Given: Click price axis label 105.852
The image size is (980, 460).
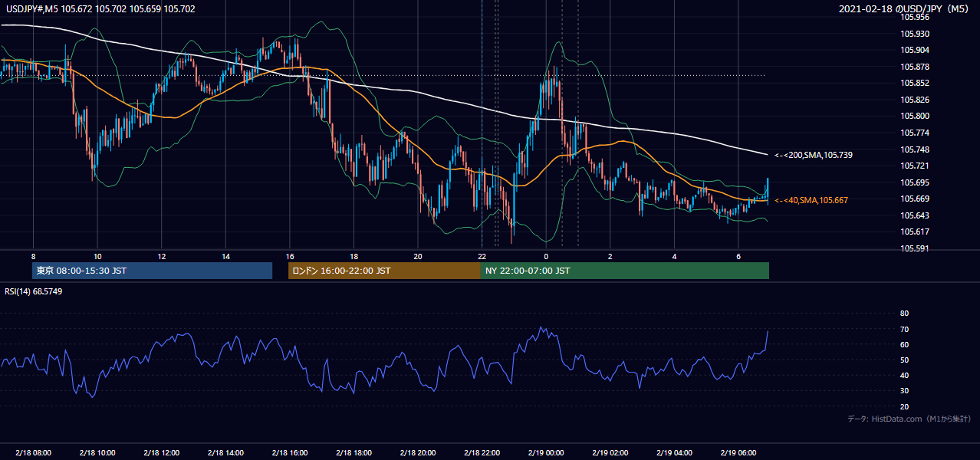Looking at the screenshot, I should [x=915, y=83].
